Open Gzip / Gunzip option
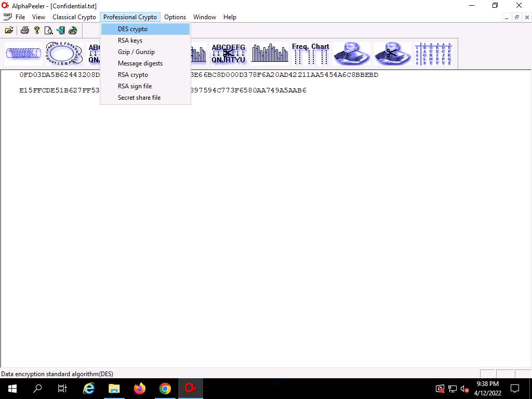The width and height of the screenshot is (532, 399). click(136, 52)
